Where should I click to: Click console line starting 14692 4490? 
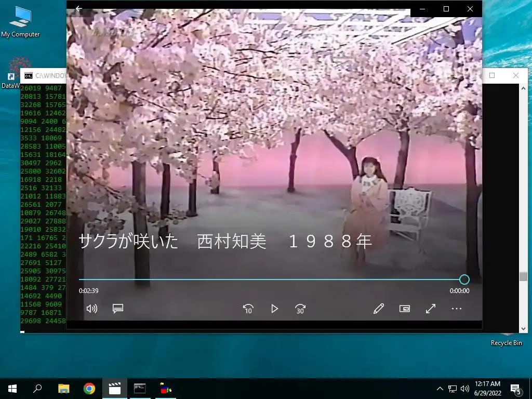[41, 296]
